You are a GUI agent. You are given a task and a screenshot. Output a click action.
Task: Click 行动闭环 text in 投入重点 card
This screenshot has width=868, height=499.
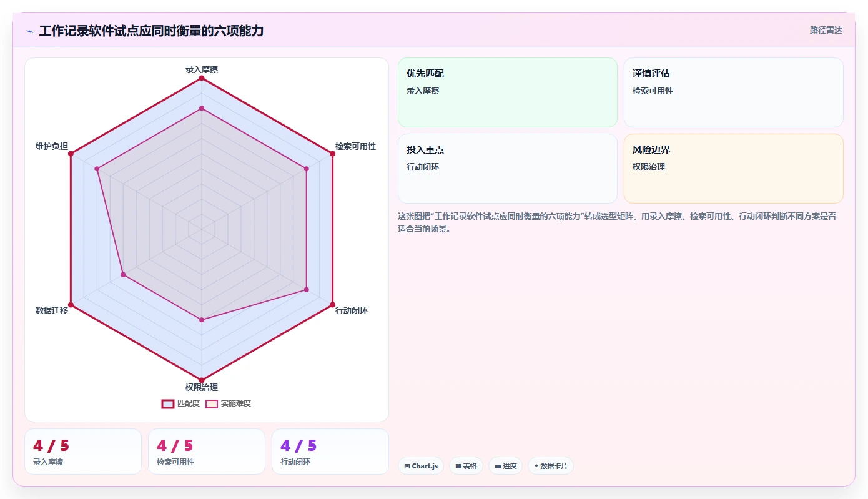[423, 167]
